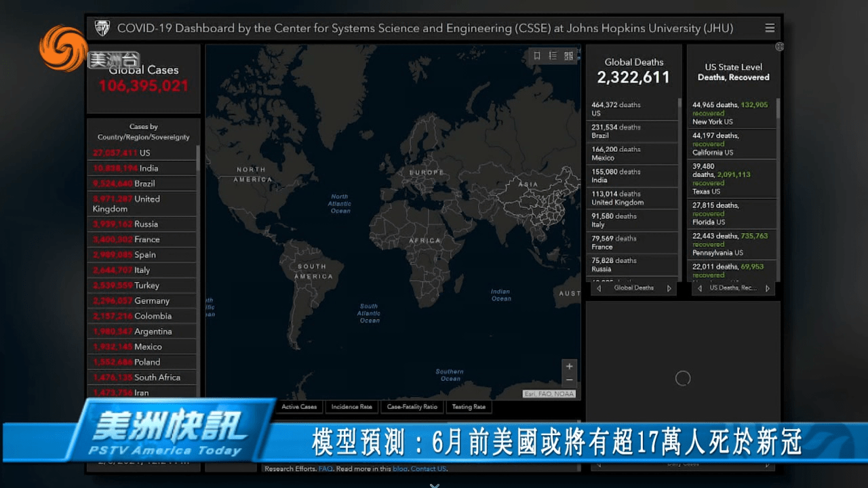Screen dimensions: 868x488
Task: Select Colombia in cases list
Action: 142,316
